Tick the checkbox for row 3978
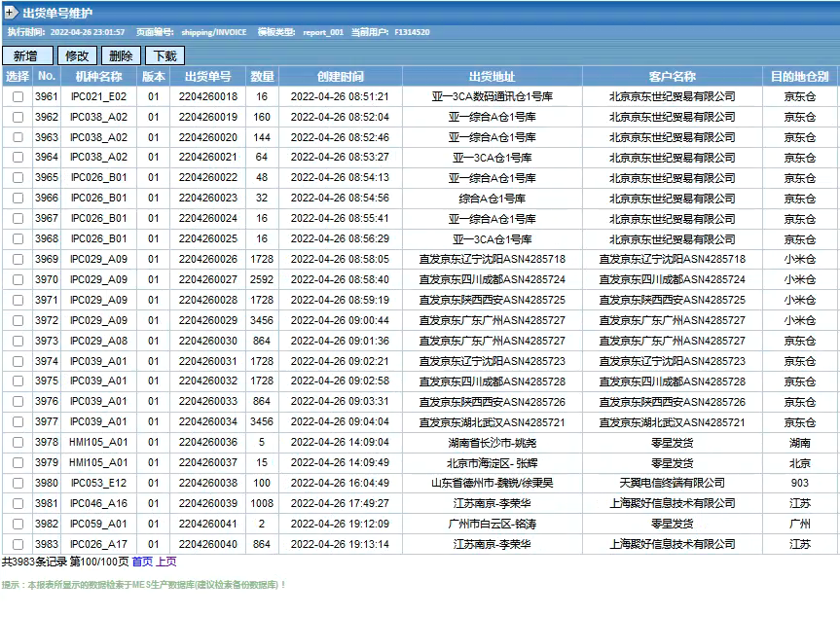Image resolution: width=840 pixels, height=617 pixels. [x=18, y=443]
